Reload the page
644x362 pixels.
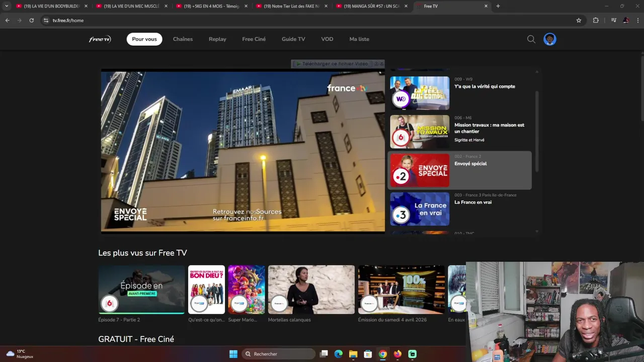[31, 20]
